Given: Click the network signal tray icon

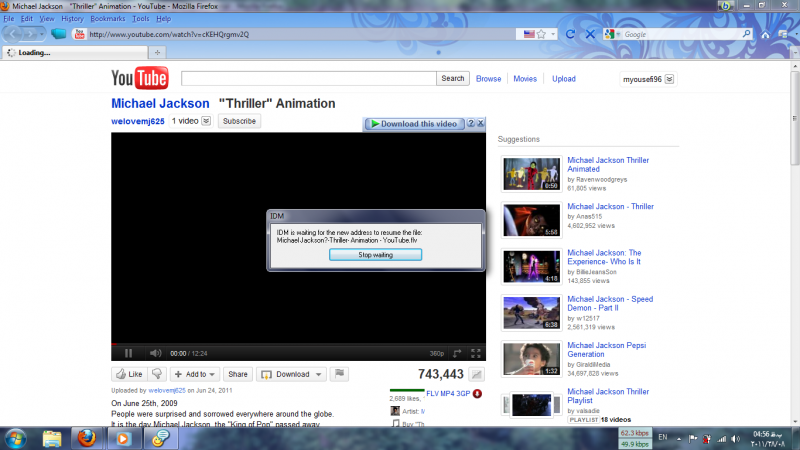Looking at the screenshot, I should tap(721, 439).
